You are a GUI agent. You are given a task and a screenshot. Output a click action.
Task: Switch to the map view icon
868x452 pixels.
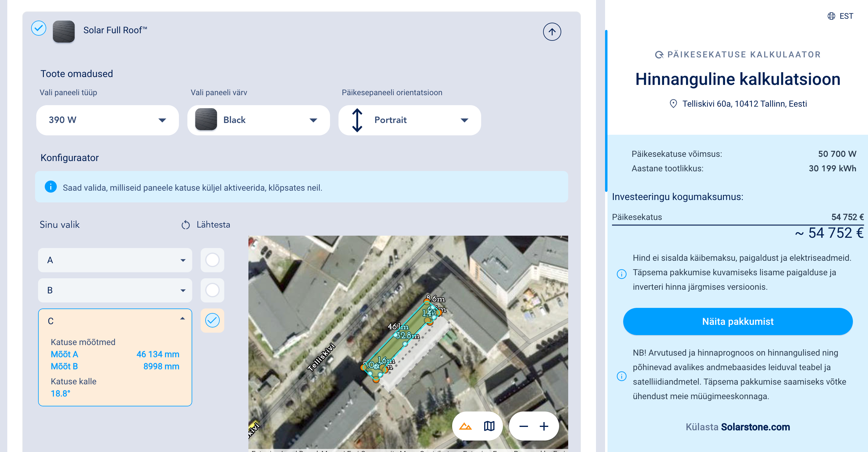tap(489, 426)
